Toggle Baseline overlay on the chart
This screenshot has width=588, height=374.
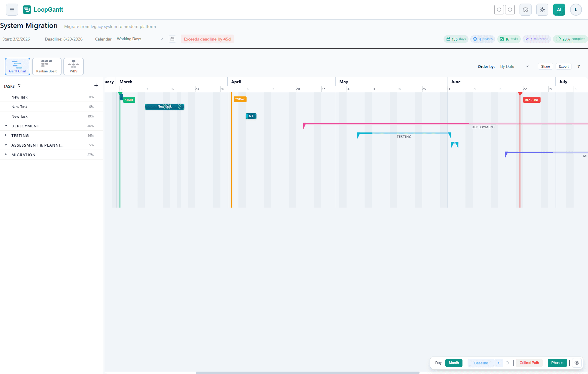[481, 363]
